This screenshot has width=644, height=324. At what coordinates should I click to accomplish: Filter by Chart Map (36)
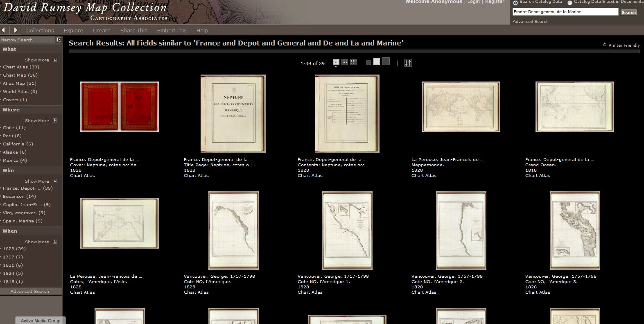point(20,75)
